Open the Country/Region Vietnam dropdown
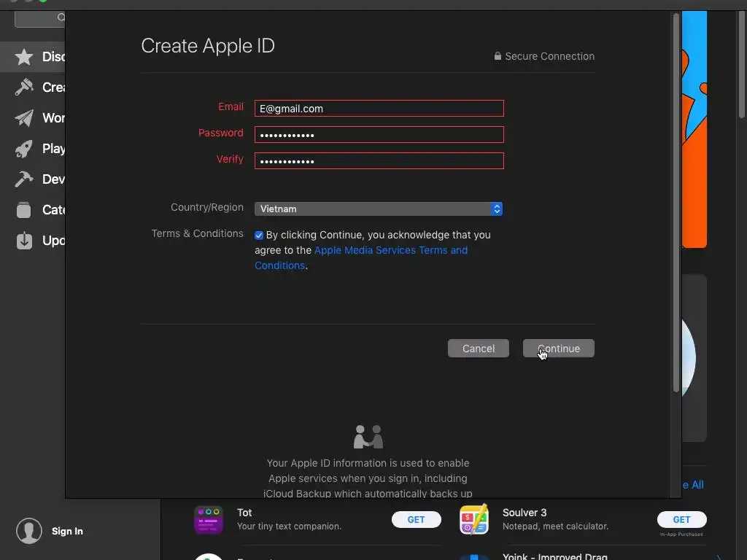 379,209
